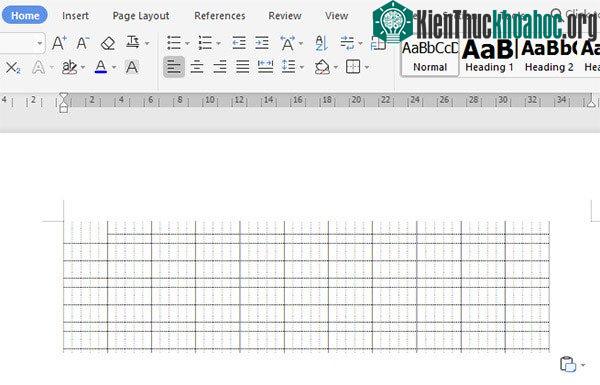The image size is (600, 385).
Task: Open the highlight color dropdown arrow
Action: pyautogui.click(x=83, y=68)
